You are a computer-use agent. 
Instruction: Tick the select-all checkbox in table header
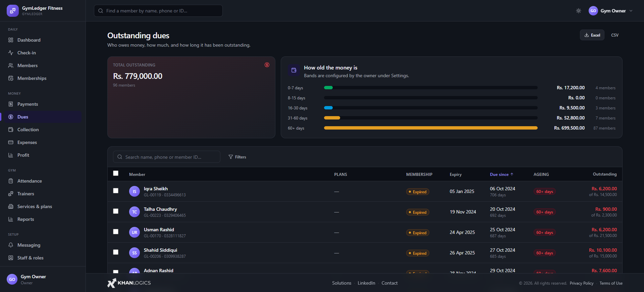coord(116,173)
